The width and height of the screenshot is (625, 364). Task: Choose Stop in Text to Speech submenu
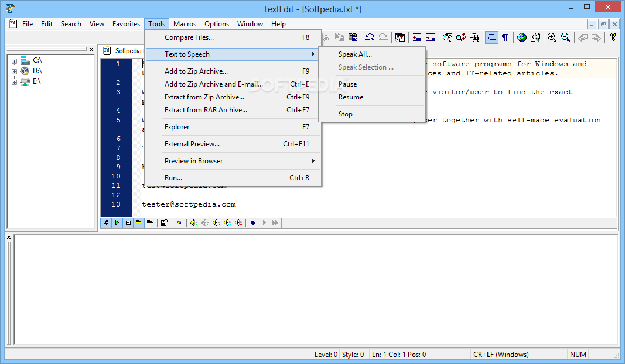pos(372,114)
